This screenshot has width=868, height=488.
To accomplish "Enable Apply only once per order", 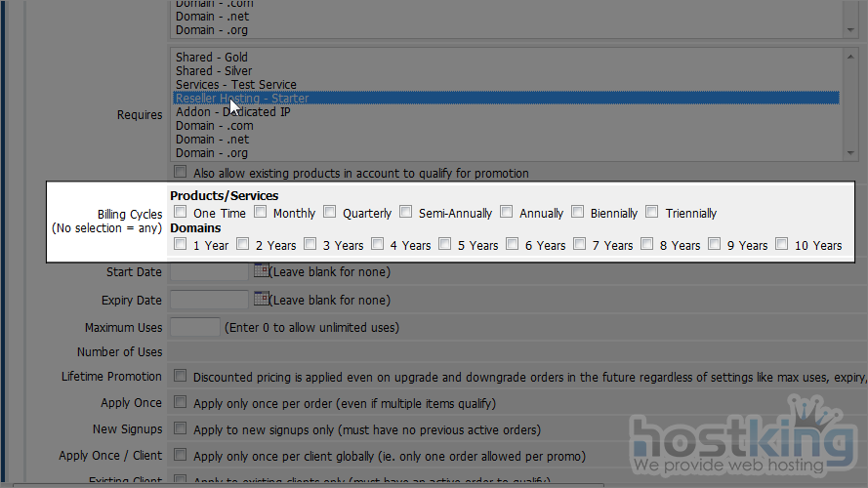I will point(181,402).
